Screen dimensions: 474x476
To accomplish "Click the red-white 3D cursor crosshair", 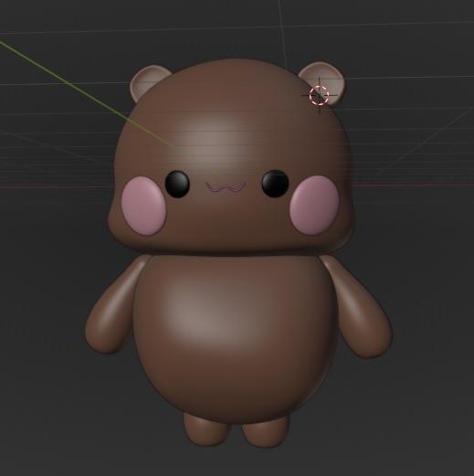I will point(319,95).
